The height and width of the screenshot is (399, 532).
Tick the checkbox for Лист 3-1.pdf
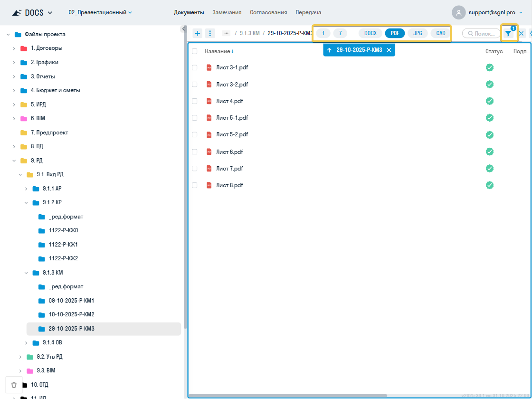[x=195, y=67]
